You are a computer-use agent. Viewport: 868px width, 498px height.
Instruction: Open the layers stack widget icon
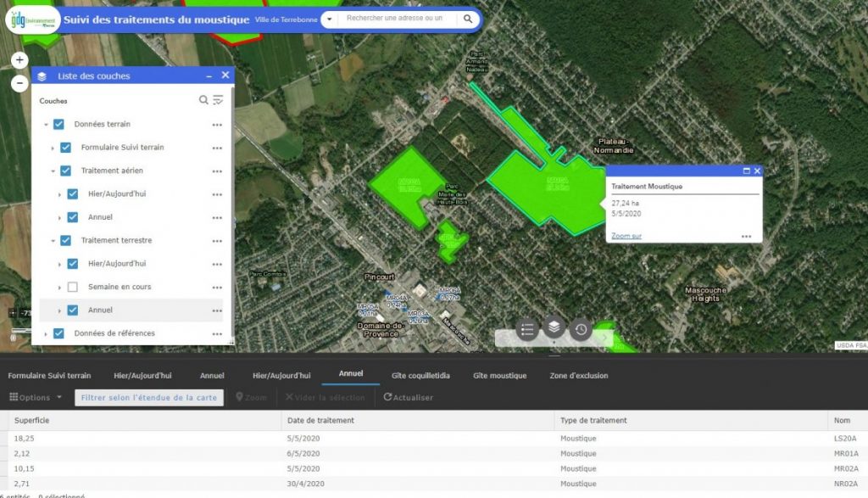point(554,327)
